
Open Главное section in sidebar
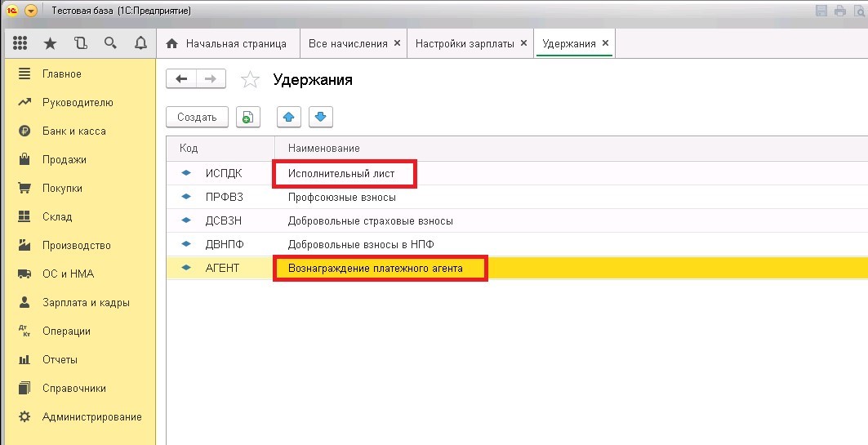click(x=78, y=73)
